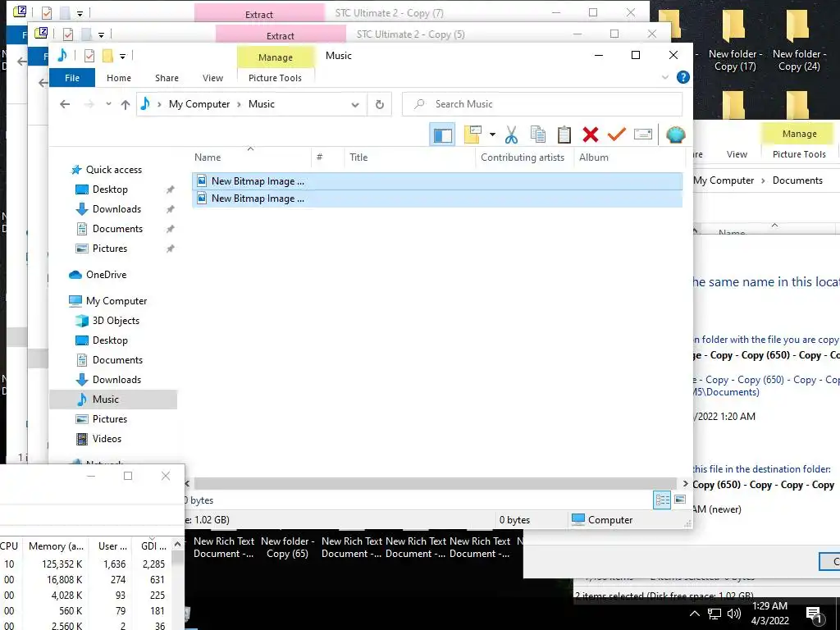
Task: Click the Copy toolbar icon
Action: click(x=538, y=135)
